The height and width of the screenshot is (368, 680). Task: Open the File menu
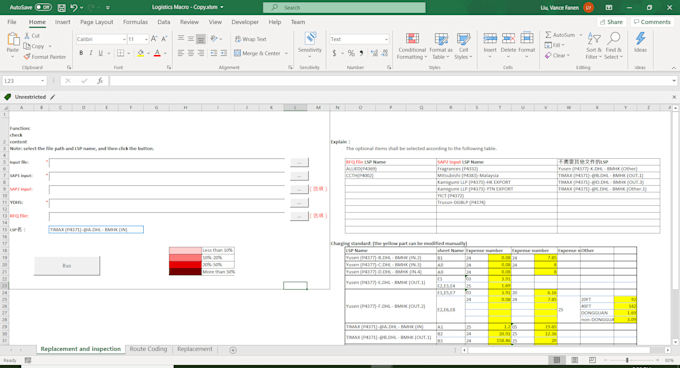12,22
